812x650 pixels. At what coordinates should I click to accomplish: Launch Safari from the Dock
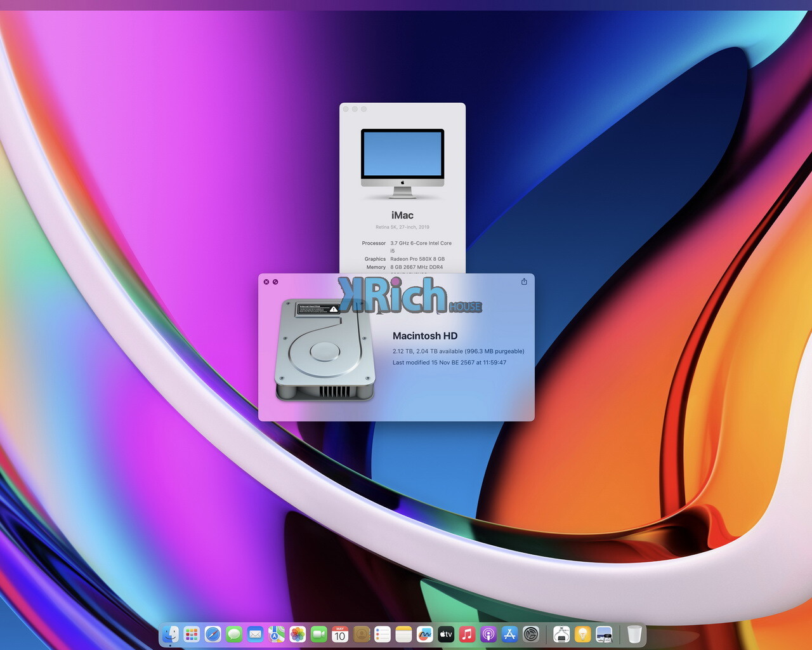[x=213, y=633]
